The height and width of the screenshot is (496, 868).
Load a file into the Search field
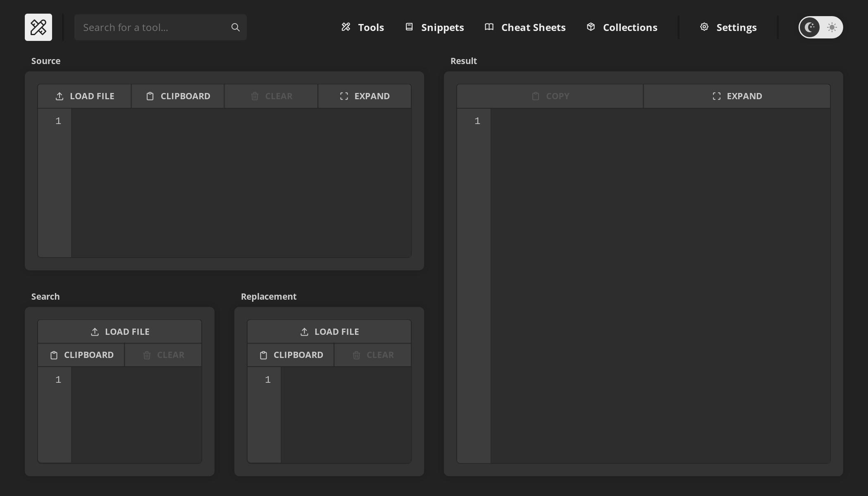pyautogui.click(x=119, y=331)
